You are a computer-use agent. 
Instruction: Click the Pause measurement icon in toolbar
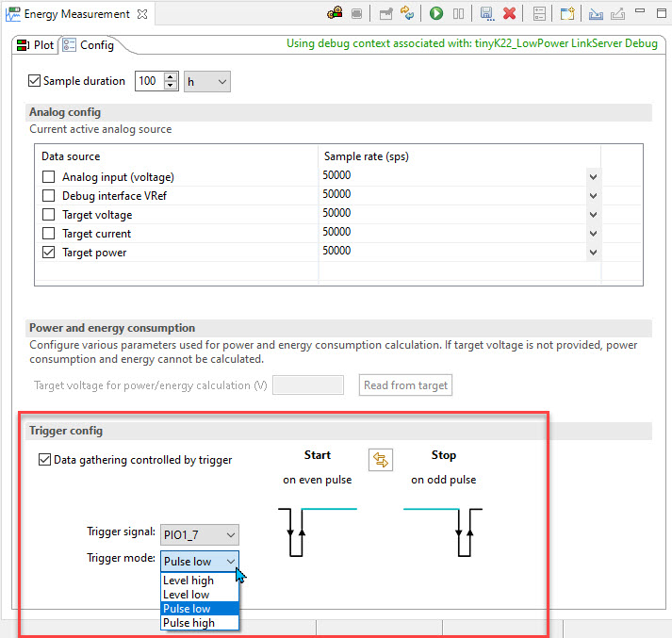459,13
